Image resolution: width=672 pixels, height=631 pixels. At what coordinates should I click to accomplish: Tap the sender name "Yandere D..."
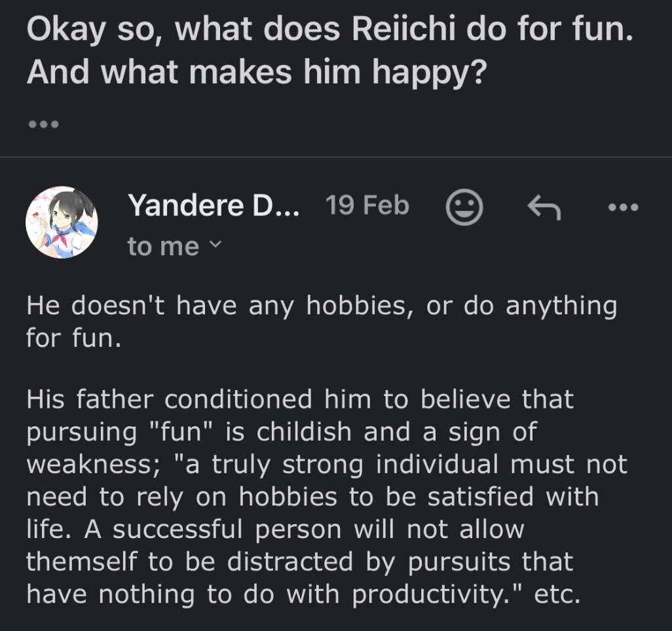click(214, 206)
